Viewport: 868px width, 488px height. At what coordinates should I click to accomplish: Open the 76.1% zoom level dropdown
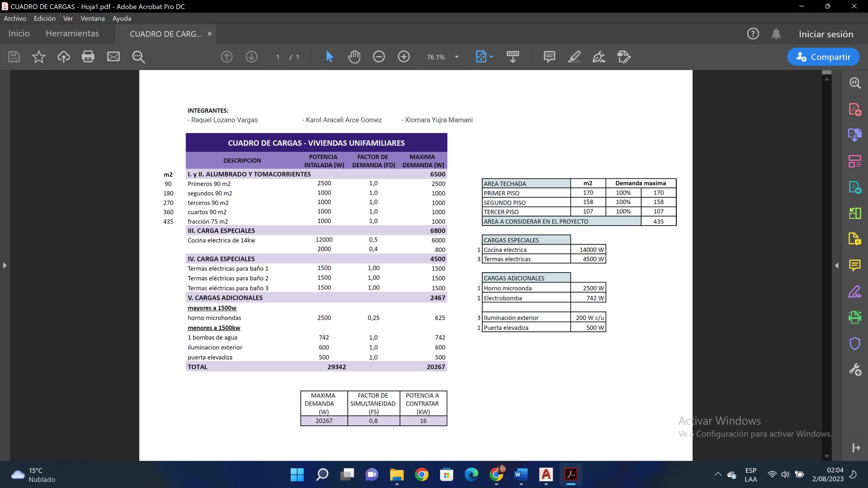click(457, 57)
